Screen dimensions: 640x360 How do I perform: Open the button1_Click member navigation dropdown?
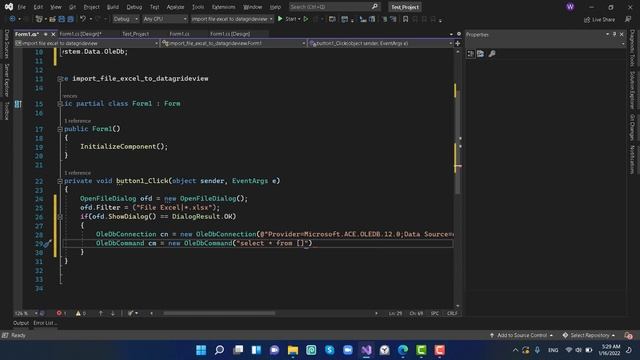[380, 43]
